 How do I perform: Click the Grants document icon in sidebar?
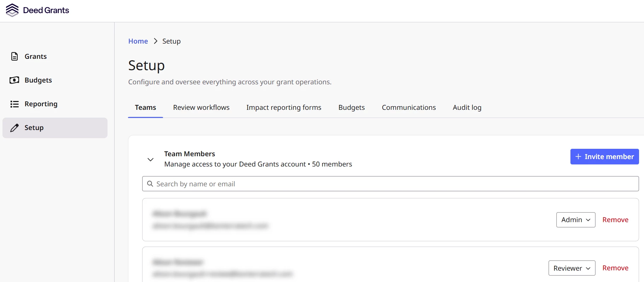(x=14, y=56)
